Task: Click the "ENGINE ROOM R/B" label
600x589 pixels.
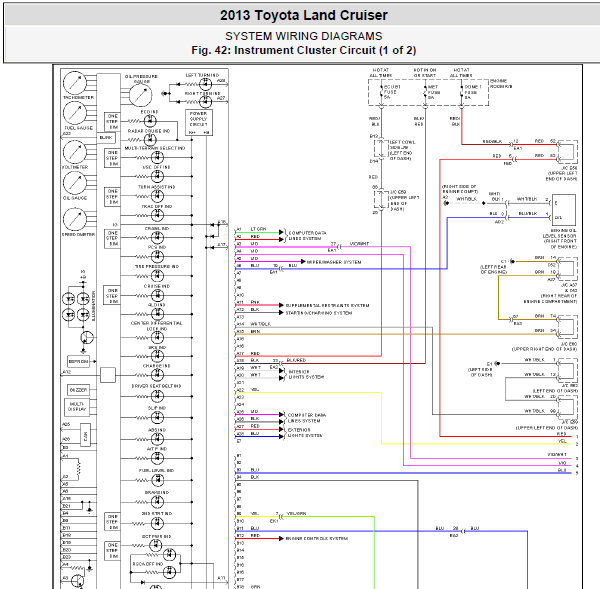Action: [501, 84]
